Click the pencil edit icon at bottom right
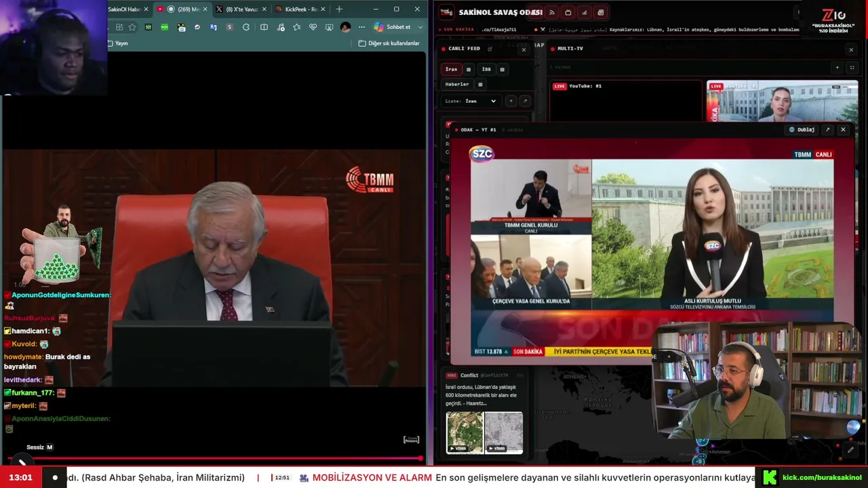 851,449
